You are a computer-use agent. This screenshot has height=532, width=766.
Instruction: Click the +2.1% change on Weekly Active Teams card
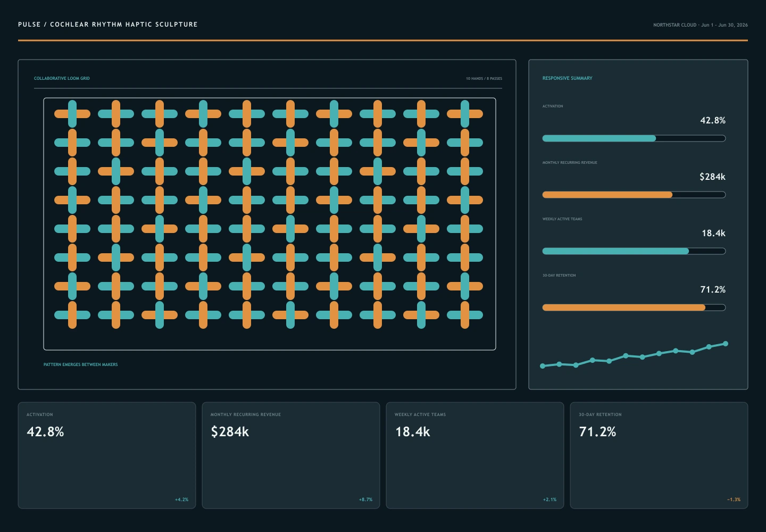pos(549,500)
